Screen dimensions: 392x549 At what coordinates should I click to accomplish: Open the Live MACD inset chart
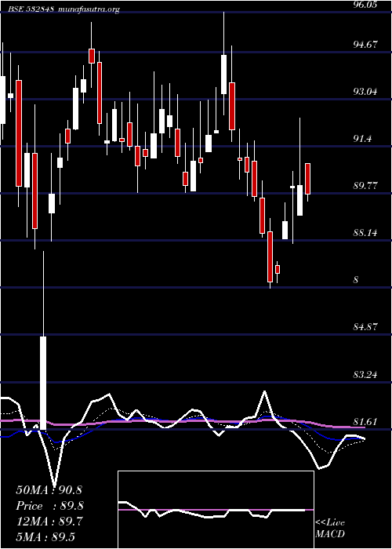pos(216,510)
